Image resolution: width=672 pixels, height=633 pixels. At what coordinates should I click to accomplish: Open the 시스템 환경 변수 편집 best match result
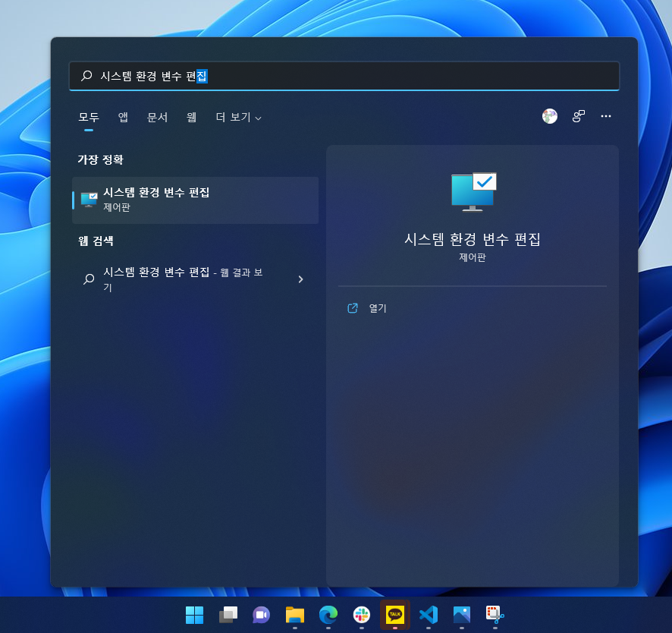point(196,200)
